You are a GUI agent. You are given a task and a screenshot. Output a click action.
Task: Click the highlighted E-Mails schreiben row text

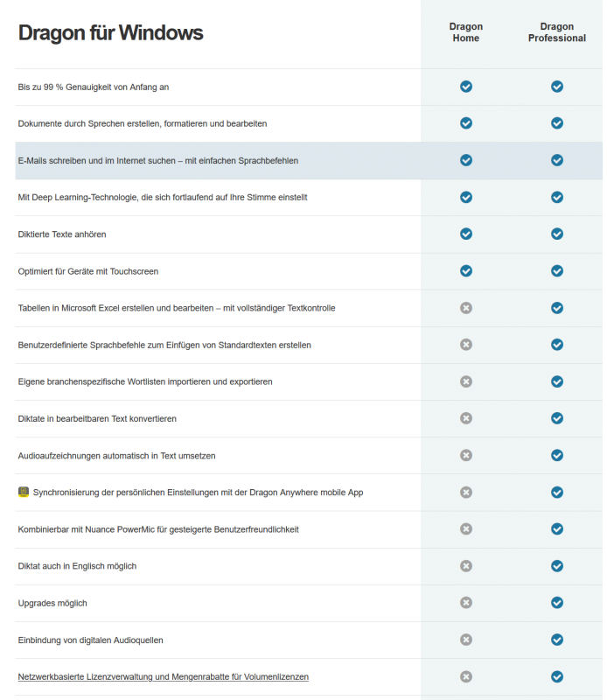pyautogui.click(x=158, y=161)
